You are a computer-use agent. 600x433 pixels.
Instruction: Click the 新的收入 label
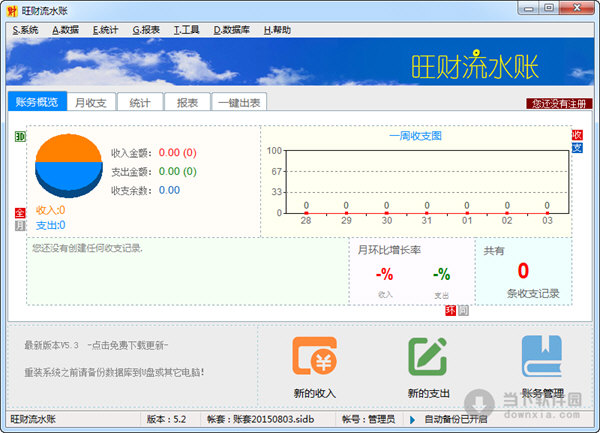(315, 393)
